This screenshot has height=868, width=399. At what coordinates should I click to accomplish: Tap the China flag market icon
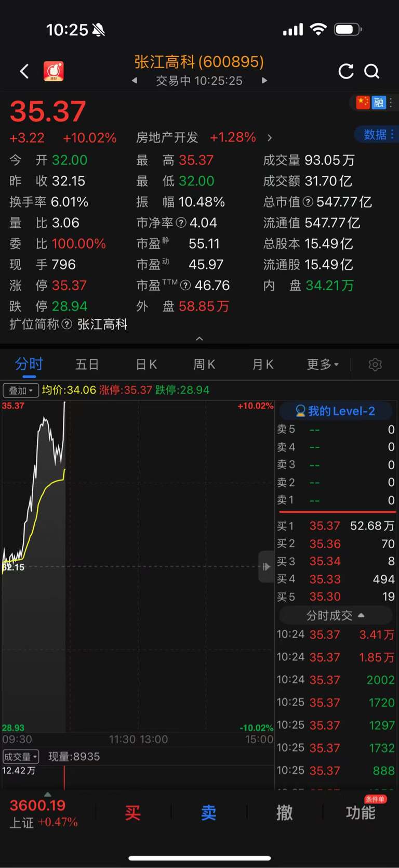click(363, 102)
